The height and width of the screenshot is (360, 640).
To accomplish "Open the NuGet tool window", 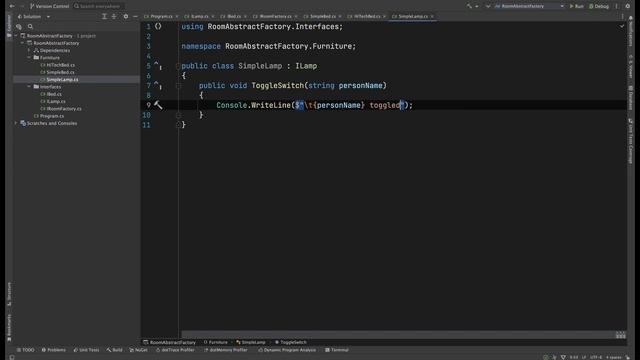I will coord(138,350).
